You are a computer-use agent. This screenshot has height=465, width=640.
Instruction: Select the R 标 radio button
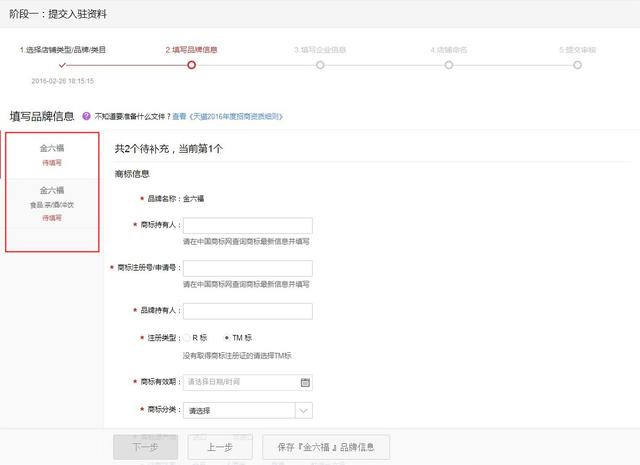pos(187,338)
